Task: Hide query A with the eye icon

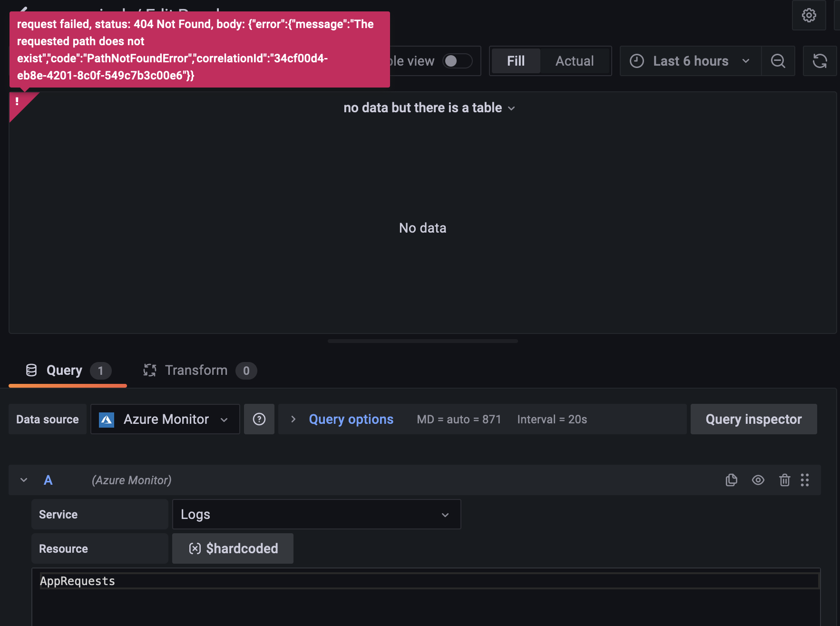Action: tap(758, 480)
